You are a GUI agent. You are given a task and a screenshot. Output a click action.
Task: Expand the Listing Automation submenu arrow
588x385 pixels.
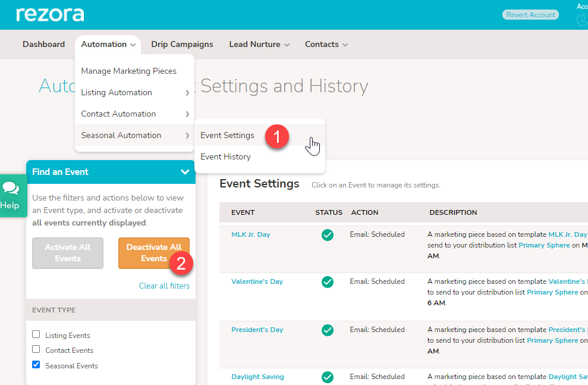pos(187,93)
